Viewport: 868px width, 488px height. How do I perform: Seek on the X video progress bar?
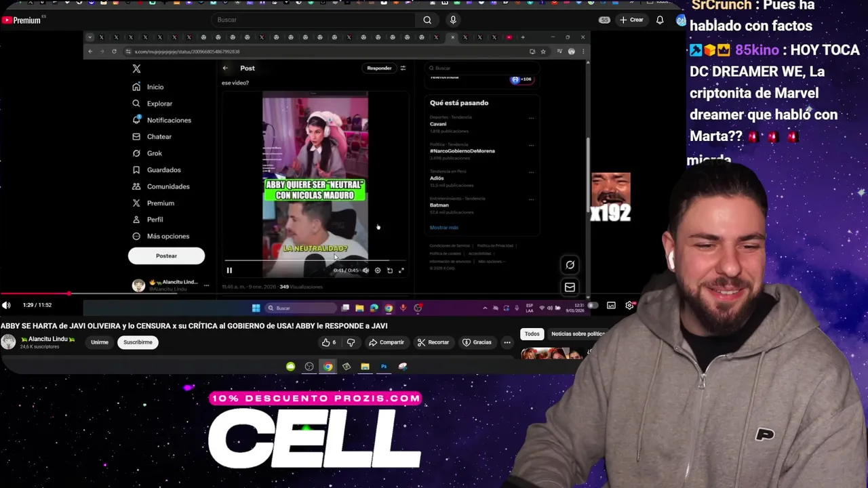point(315,260)
